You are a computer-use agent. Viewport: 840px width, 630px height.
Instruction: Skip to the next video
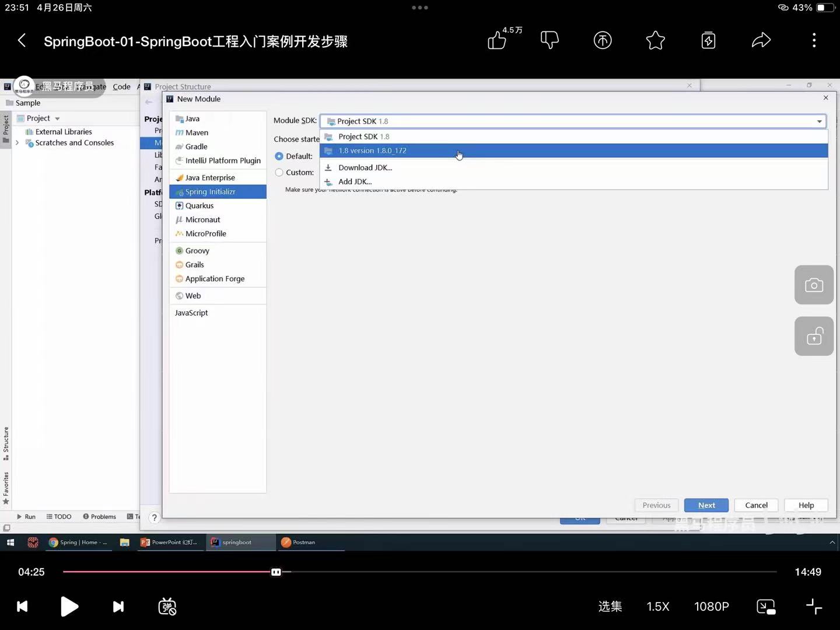[118, 607]
